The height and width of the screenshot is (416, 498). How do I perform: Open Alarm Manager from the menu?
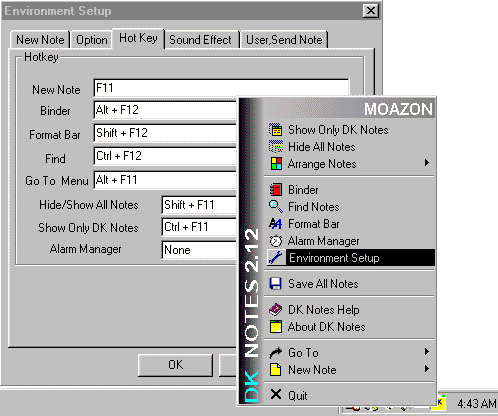(x=350, y=241)
